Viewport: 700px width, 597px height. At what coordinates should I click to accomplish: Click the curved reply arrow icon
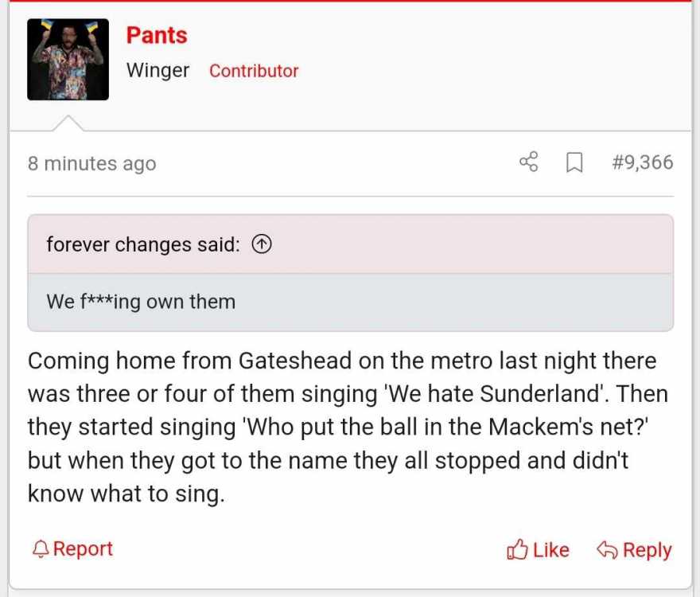coord(608,549)
